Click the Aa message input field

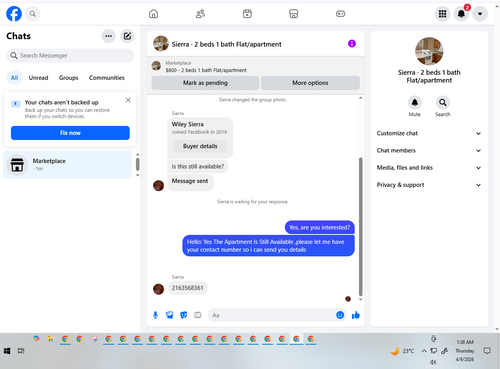click(x=272, y=315)
